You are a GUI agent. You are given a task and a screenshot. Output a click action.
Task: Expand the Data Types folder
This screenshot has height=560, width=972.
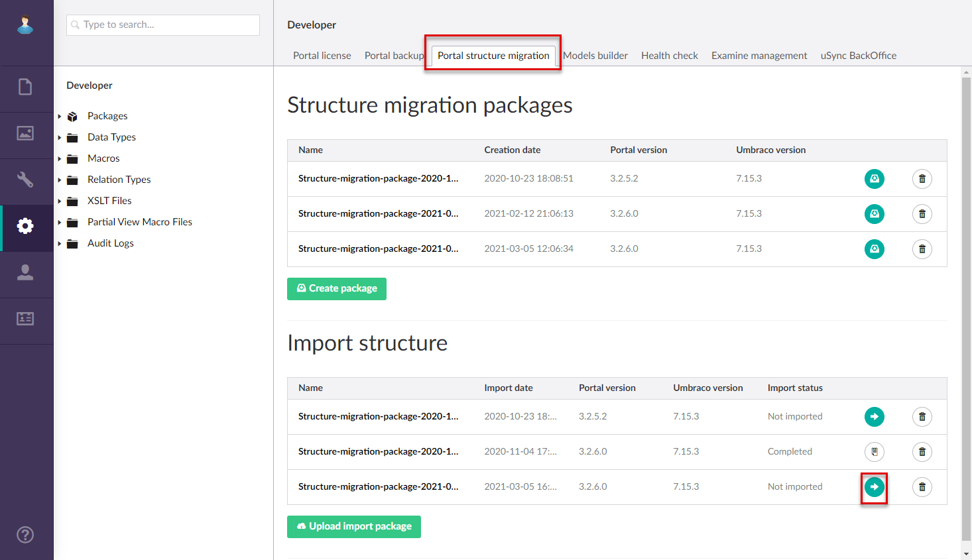click(60, 138)
